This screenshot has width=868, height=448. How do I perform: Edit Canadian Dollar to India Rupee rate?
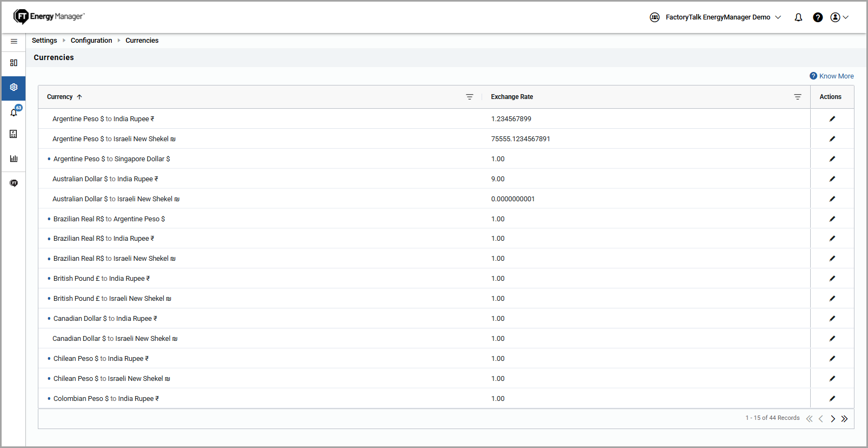(832, 319)
